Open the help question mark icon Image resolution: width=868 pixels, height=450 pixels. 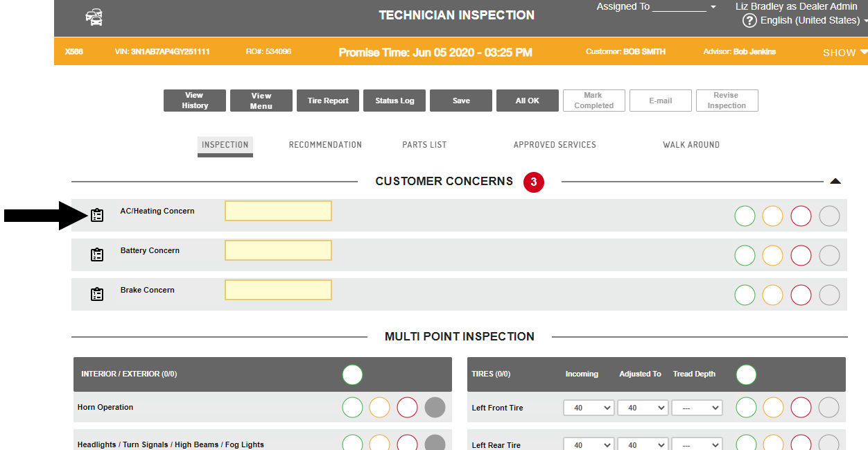pyautogui.click(x=749, y=21)
